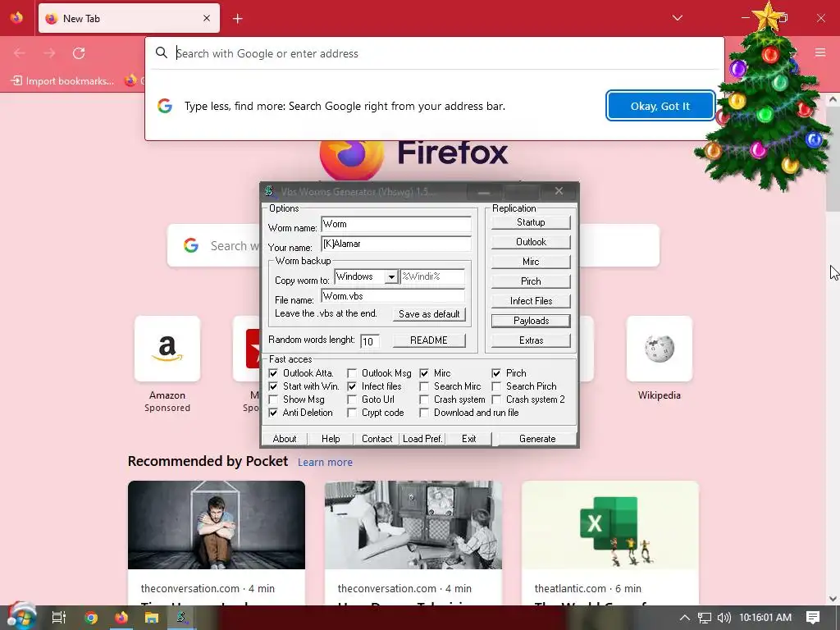The width and height of the screenshot is (840, 630).
Task: Open Excel article thumbnail from theatlantic.com
Action: pyautogui.click(x=610, y=524)
